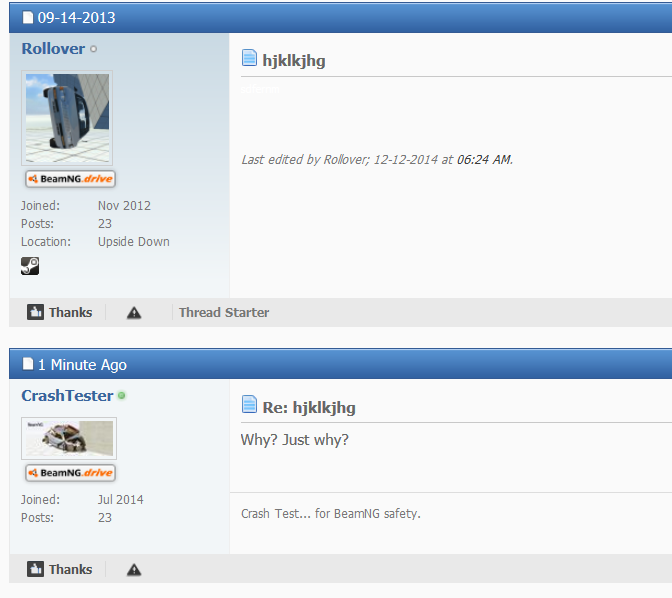Report Rollover's post with the warning icon
The height and width of the screenshot is (598, 672).
click(x=134, y=313)
